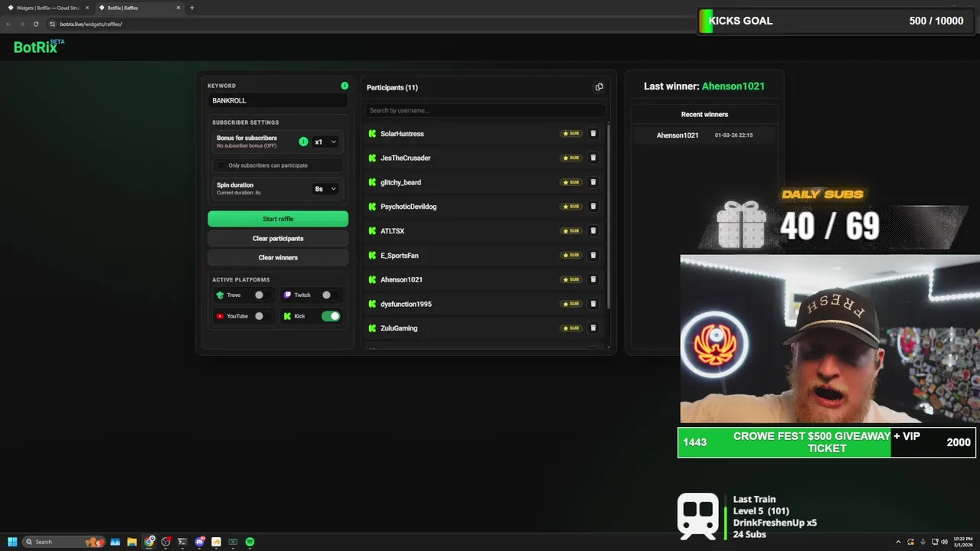The width and height of the screenshot is (980, 551).
Task: Click the participants list scrollbar
Action: tap(609, 216)
